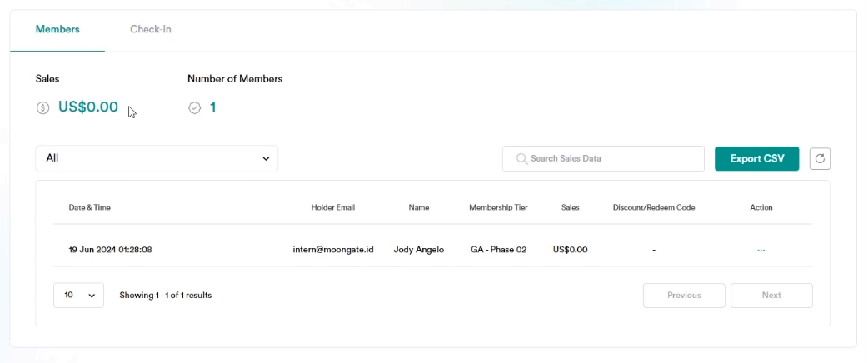Select the GA - Phase 02 tier cell
The width and height of the screenshot is (868, 363).
coord(498,250)
